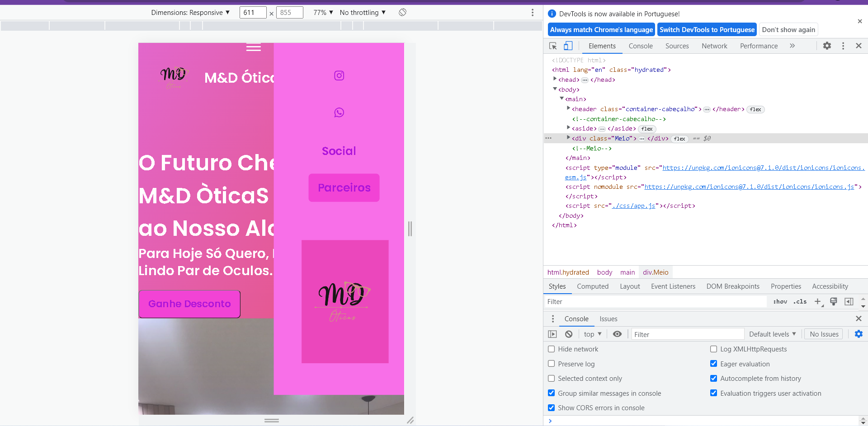Image resolution: width=868 pixels, height=426 pixels.
Task: Uncheck Evaluation triggers user activation
Action: (x=714, y=393)
